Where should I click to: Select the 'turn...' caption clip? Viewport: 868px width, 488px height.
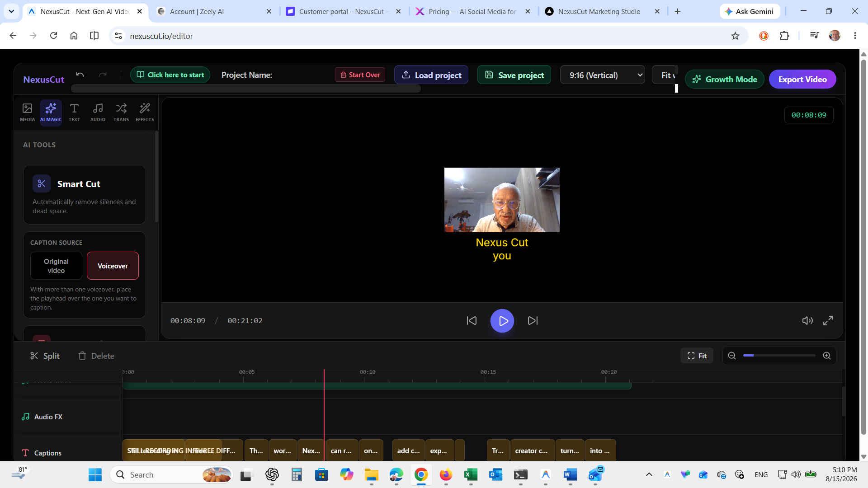(570, 450)
